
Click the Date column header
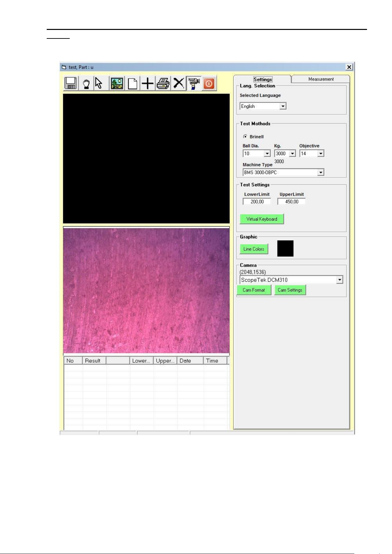[190, 361]
